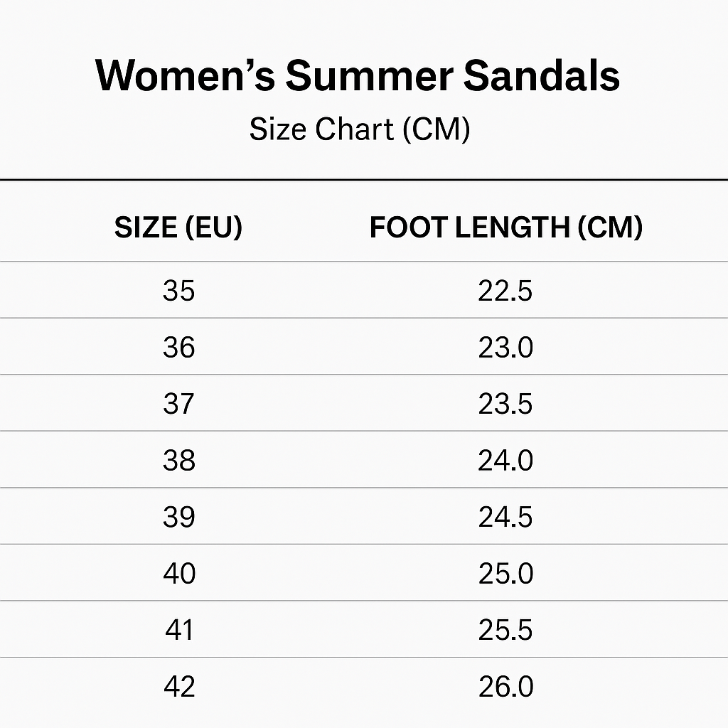Pick the EU size 41 cell
This screenshot has width=728, height=728.
point(178,630)
